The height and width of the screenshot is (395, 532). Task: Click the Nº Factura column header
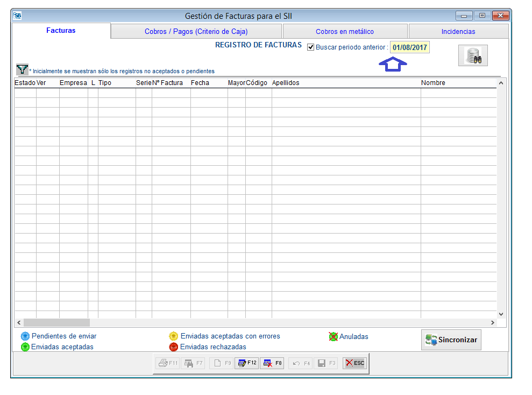coord(168,83)
